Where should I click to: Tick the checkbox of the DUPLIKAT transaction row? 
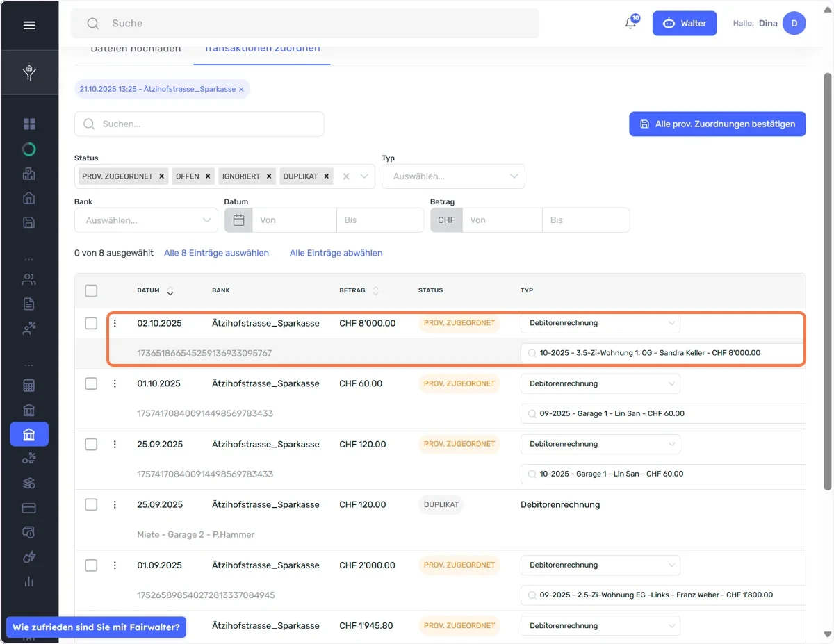(91, 504)
